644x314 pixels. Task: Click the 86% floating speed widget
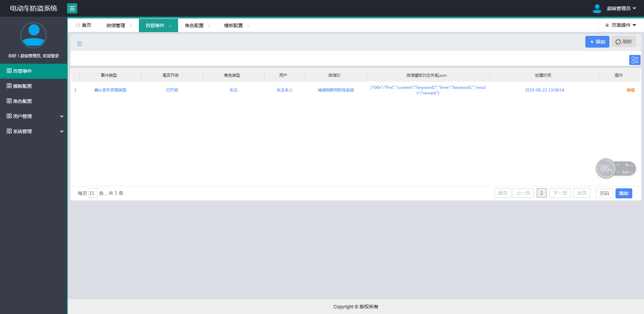coord(616,169)
